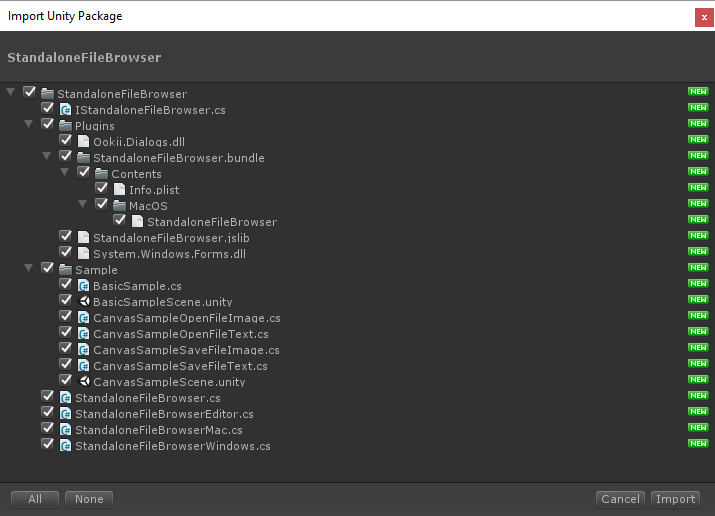Click the None button
The height and width of the screenshot is (516, 715).
coord(89,499)
